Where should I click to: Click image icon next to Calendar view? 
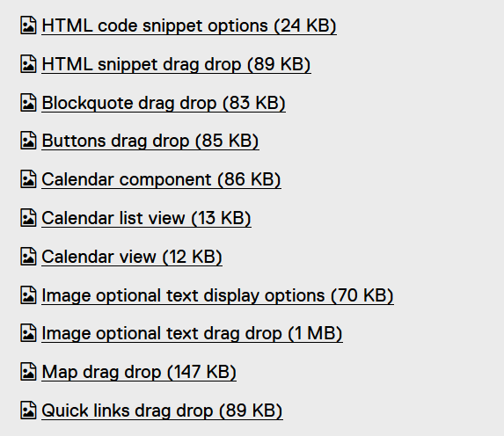(28, 257)
